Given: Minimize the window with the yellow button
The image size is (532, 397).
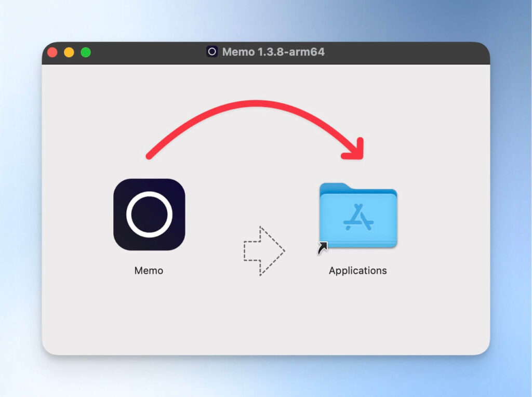Looking at the screenshot, I should point(69,52).
